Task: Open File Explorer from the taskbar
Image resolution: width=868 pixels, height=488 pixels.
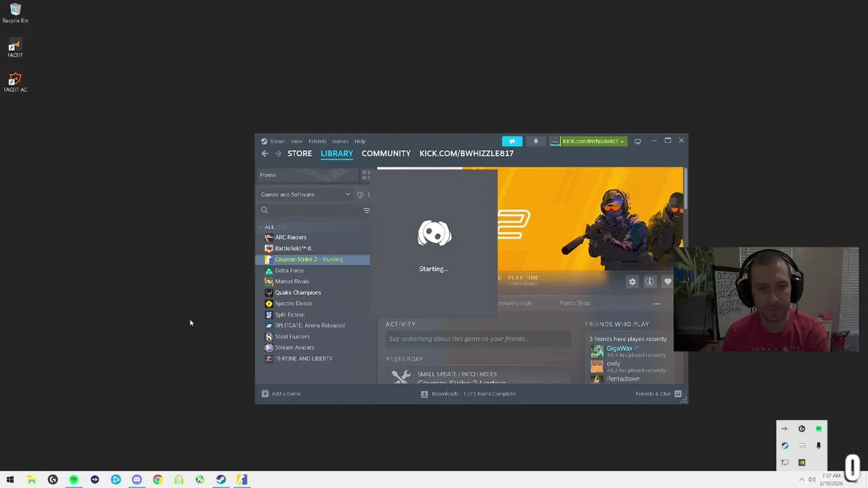Action: coord(31,480)
